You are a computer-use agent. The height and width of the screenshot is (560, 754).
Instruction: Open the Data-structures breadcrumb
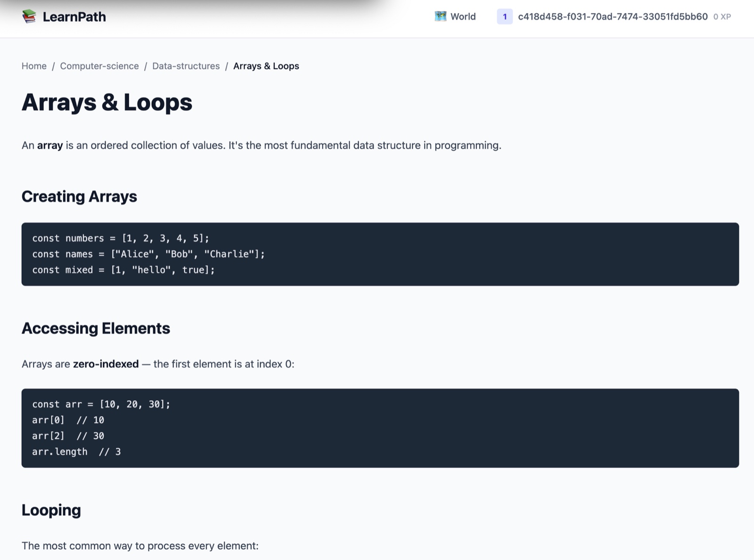click(x=186, y=66)
